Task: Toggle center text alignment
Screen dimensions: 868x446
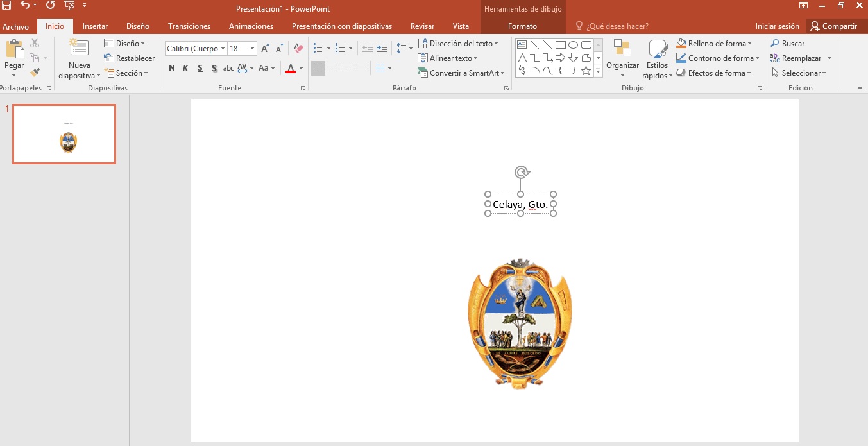Action: [x=332, y=68]
